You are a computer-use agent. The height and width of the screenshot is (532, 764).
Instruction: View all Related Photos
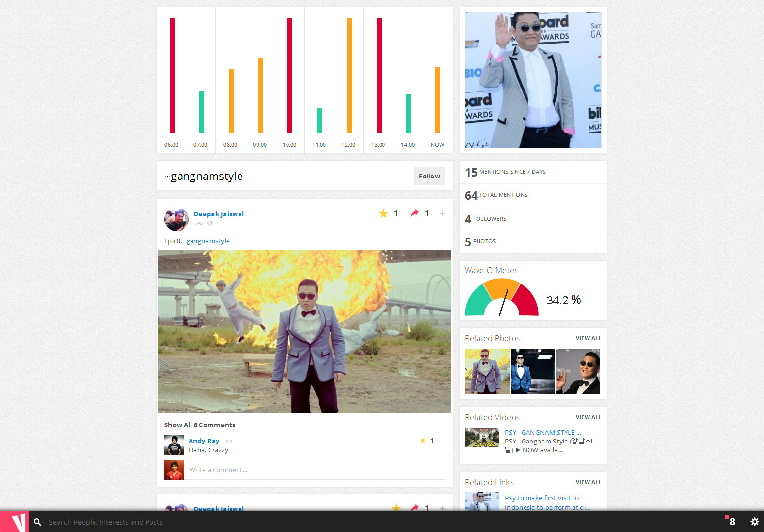(588, 338)
